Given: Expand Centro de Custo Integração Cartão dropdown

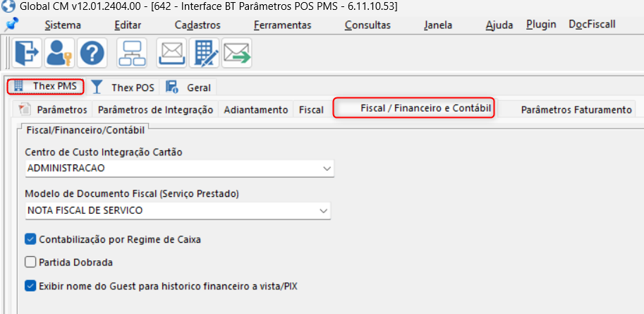Looking at the screenshot, I should [327, 169].
